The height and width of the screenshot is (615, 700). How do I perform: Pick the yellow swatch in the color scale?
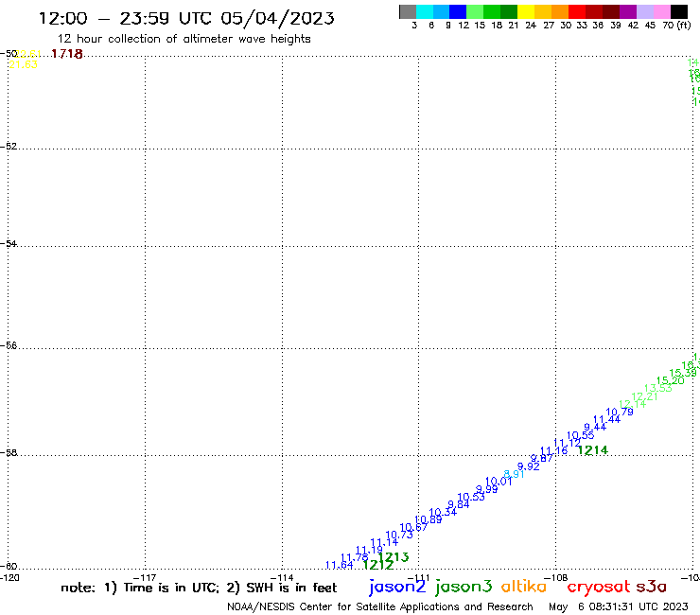click(526, 11)
